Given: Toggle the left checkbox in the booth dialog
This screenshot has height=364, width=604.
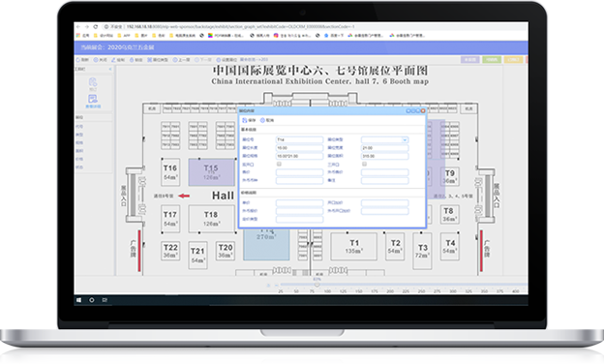Looking at the screenshot, I should point(280,164).
